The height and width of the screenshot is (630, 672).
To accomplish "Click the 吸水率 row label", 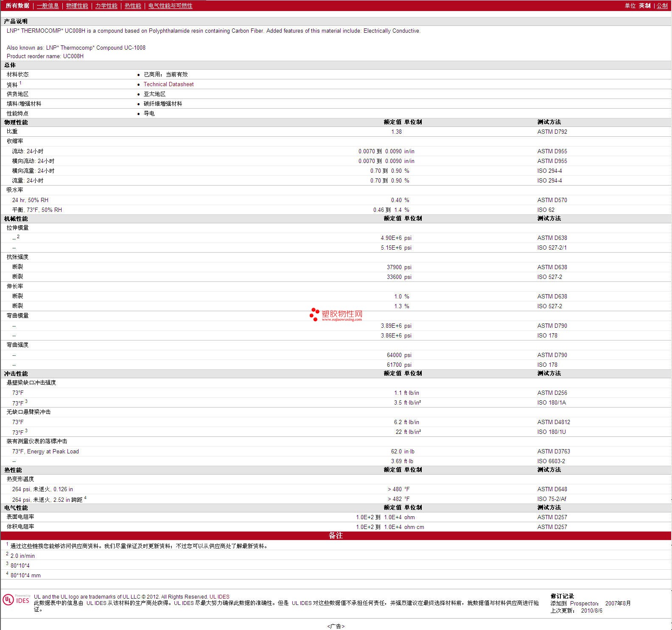I will tap(15, 190).
